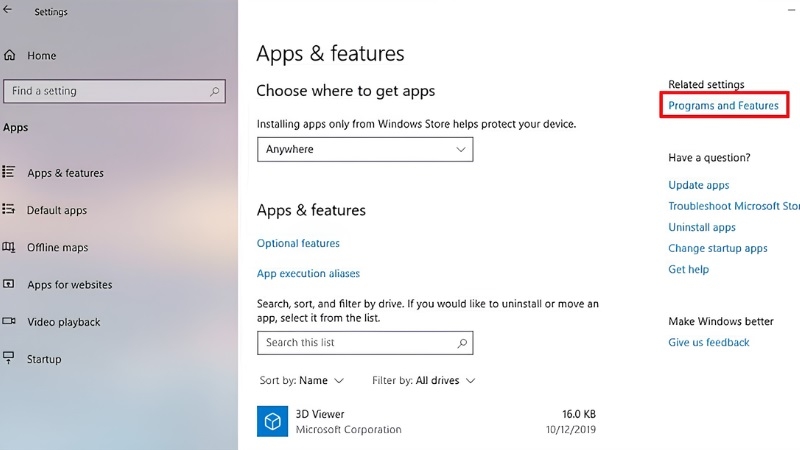
Task: Click the Startup monitor icon
Action: (8, 358)
